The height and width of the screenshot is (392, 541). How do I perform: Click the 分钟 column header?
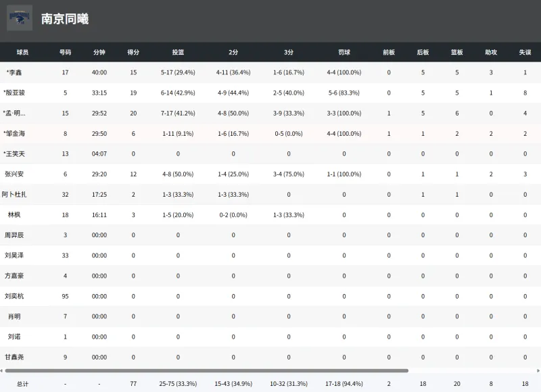point(99,52)
